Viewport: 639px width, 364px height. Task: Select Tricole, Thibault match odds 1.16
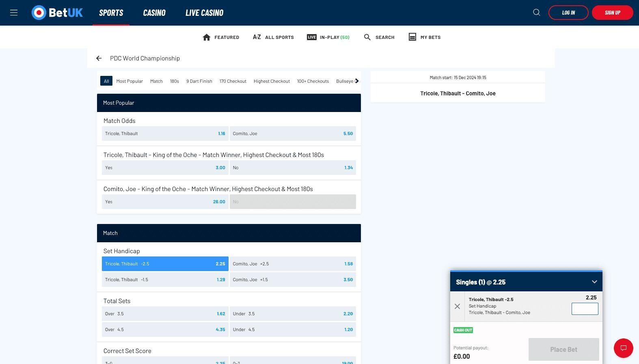click(x=165, y=134)
